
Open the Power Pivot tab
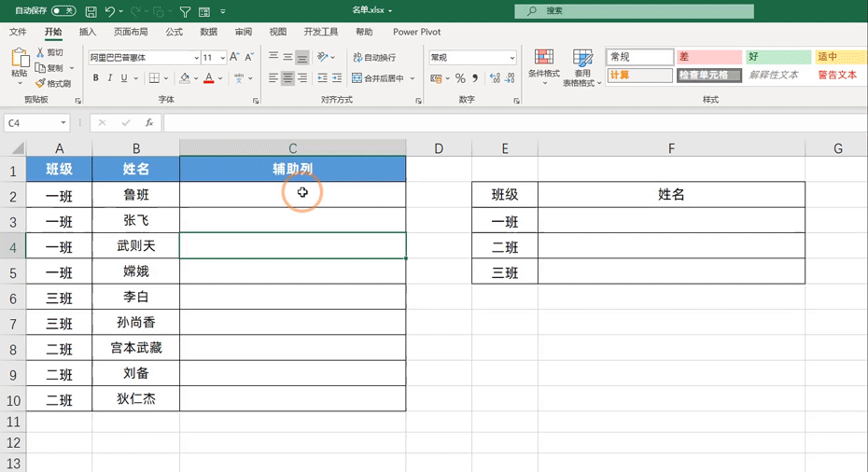[x=417, y=32]
